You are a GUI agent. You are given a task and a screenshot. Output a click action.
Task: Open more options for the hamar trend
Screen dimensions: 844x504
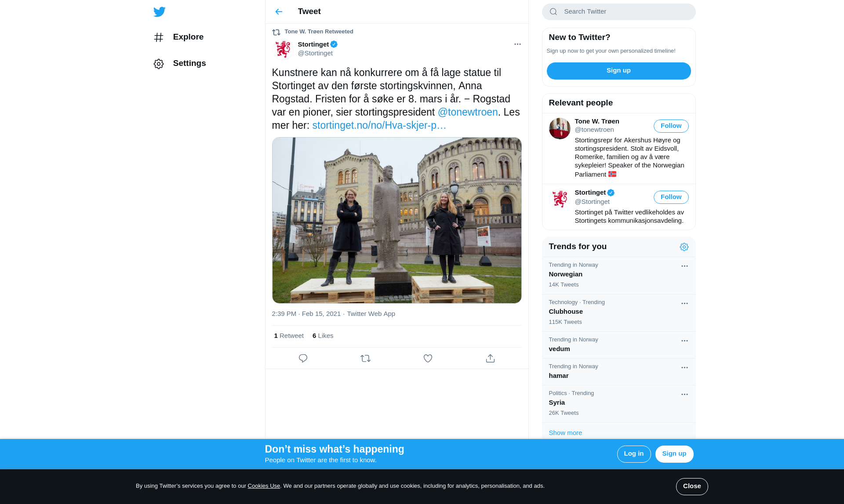684,368
